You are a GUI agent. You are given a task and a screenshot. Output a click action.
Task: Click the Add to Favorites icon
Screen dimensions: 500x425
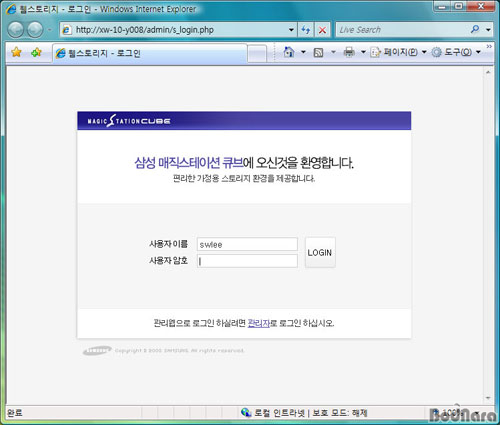coord(36,52)
